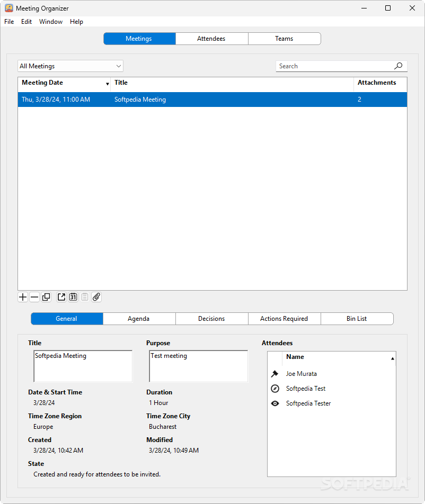The width and height of the screenshot is (425, 504).
Task: Select attendee Softpedia Tester
Action: 308,403
